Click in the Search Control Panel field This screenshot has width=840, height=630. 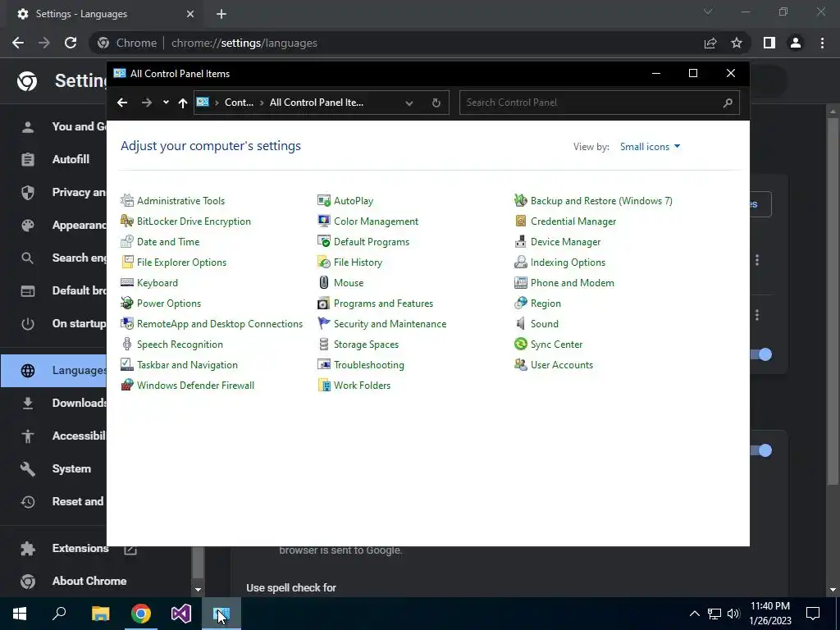coord(599,103)
